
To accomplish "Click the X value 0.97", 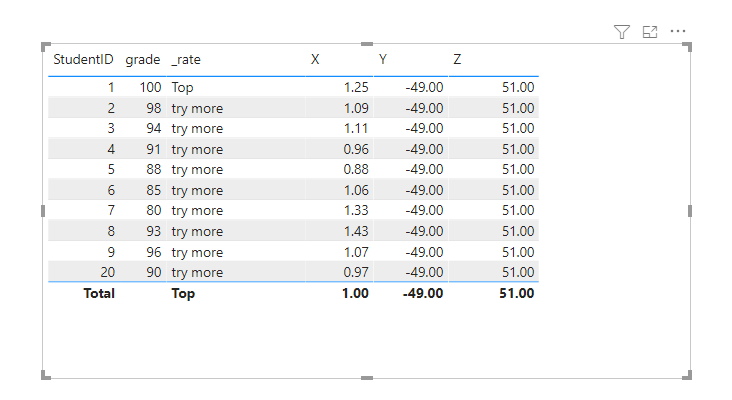I will [356, 273].
